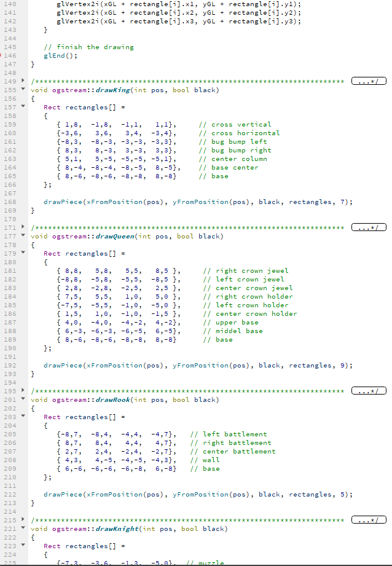Click the glVertex2i call on line 142
Image resolution: width=392 pixels, height=566 pixels.
tap(179, 22)
